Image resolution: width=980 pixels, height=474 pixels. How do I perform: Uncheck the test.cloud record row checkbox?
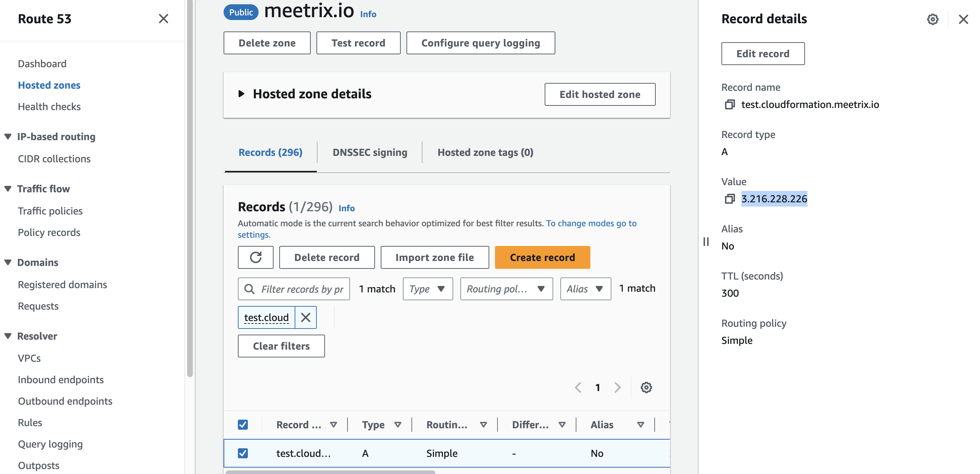243,453
